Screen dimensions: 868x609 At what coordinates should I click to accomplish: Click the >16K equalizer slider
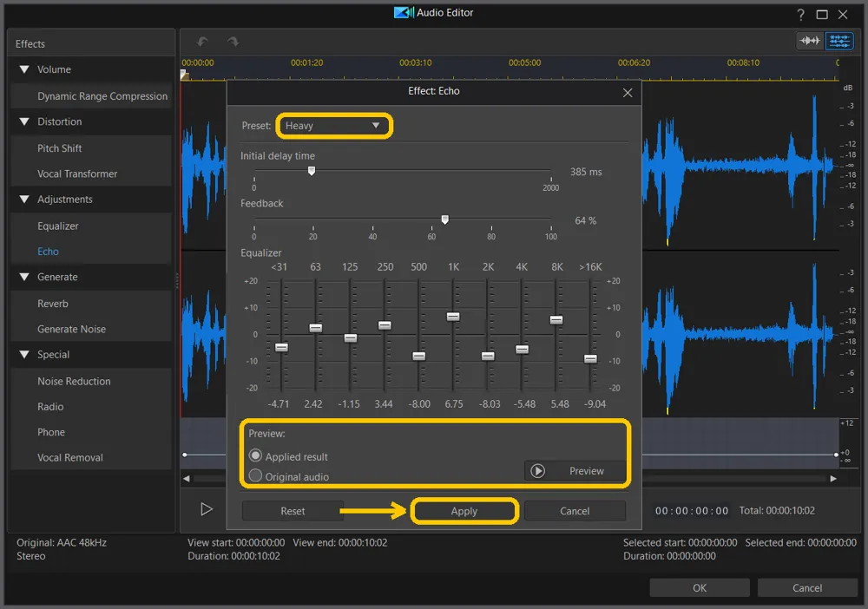(590, 358)
